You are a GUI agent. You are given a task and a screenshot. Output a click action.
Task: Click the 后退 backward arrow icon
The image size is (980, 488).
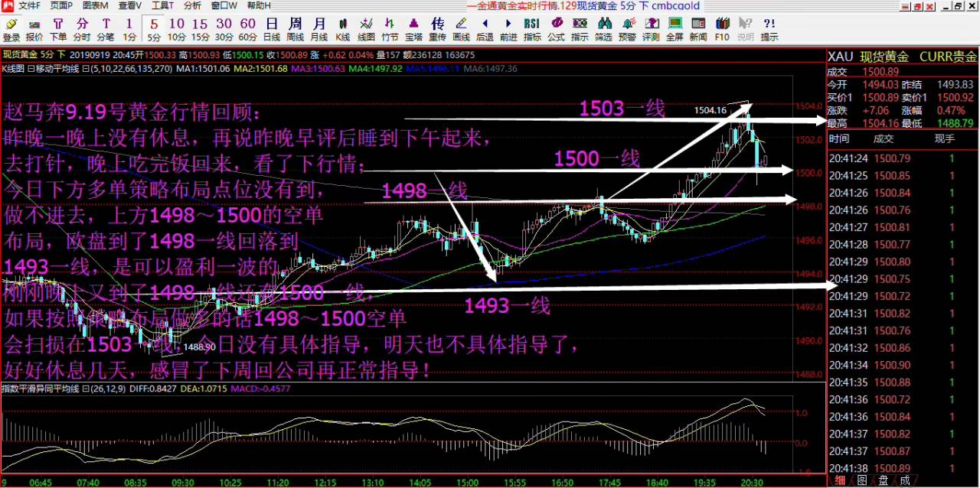point(485,29)
